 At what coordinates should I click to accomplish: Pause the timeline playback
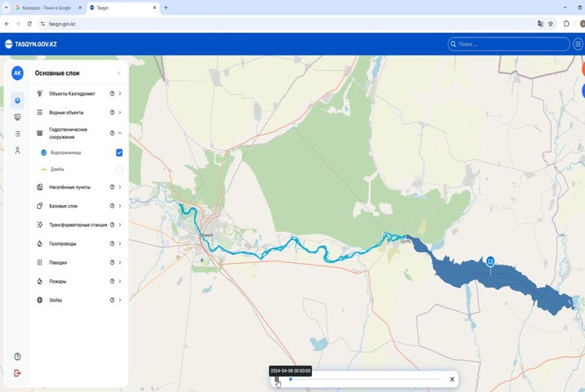[277, 379]
